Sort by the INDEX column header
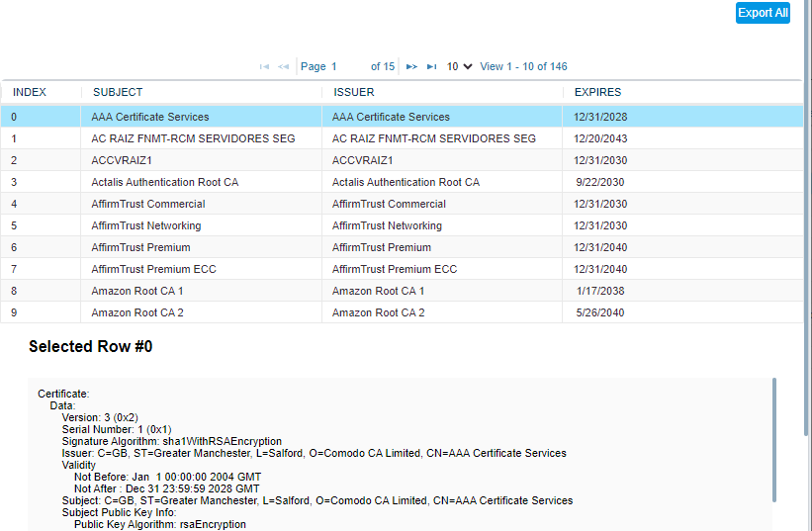The image size is (812, 531). [x=30, y=92]
